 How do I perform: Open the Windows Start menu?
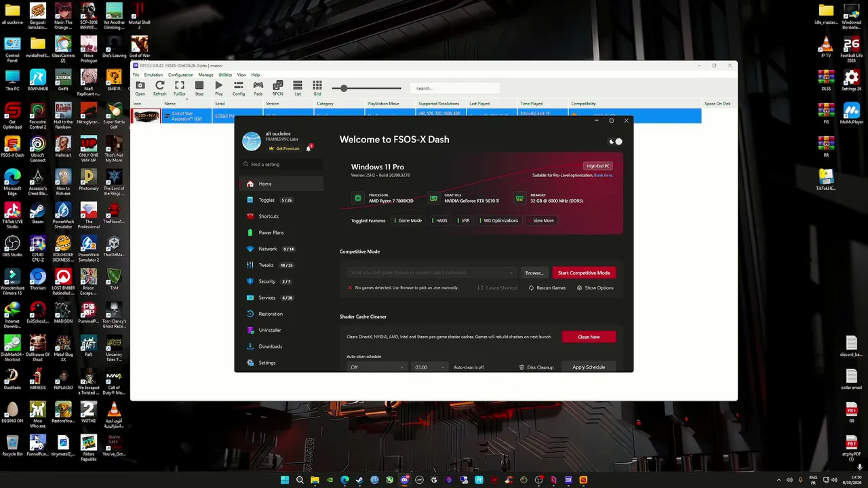coord(285,480)
